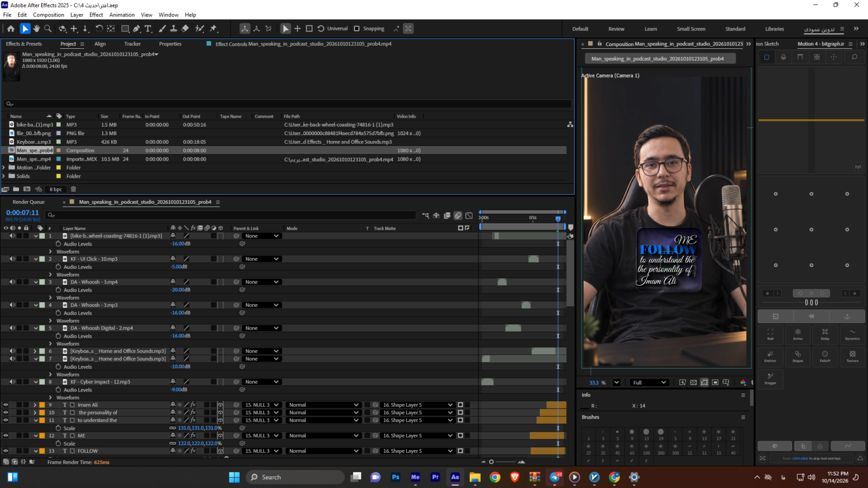Mute audio of the KF - UI Click layer
Screen dimensions: 868x488
coord(12,259)
